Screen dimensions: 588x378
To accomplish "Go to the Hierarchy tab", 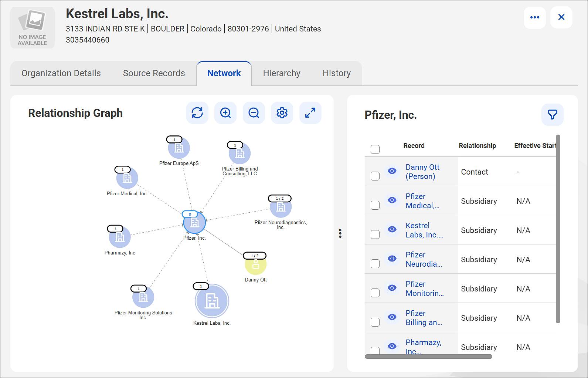I will (x=282, y=73).
